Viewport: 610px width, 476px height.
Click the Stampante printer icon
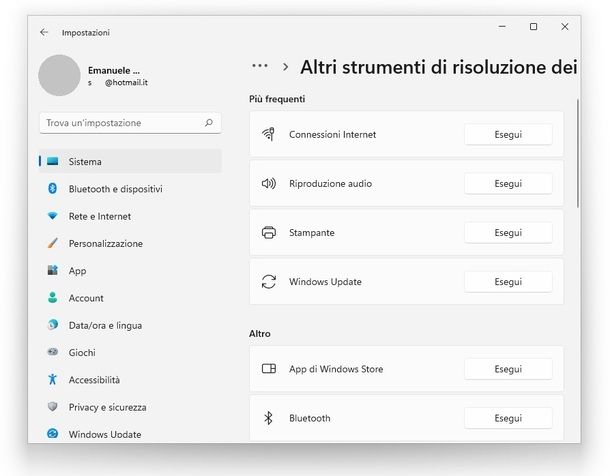pyautogui.click(x=269, y=233)
